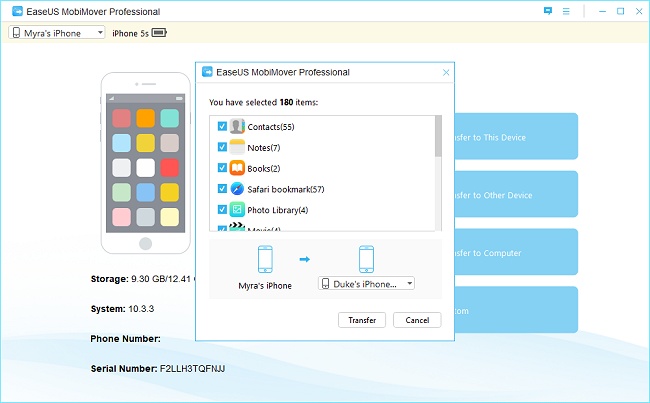Click the battery status icon beside iPhone 5s

click(159, 33)
